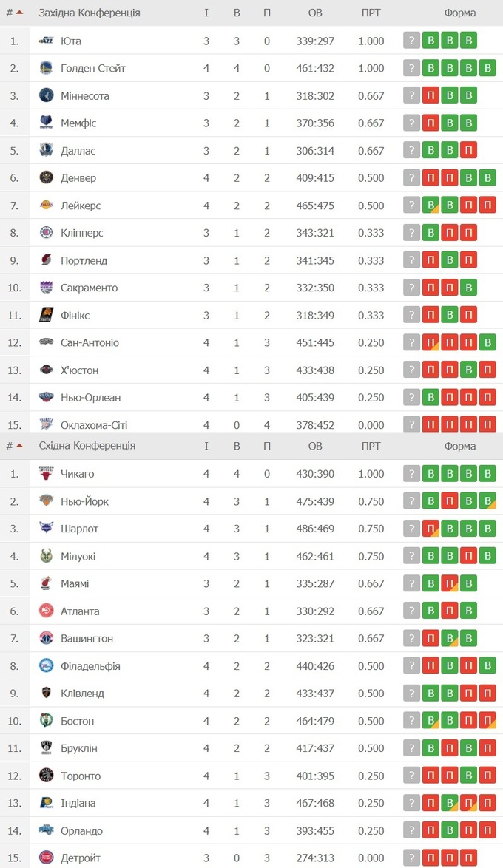Click the Західна Конференція header
The width and height of the screenshot is (503, 868).
click(89, 13)
